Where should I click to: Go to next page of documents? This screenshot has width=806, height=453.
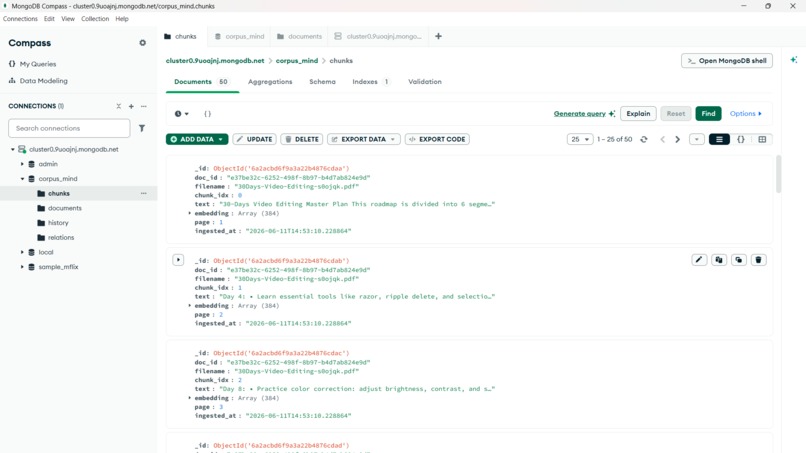[x=677, y=139]
